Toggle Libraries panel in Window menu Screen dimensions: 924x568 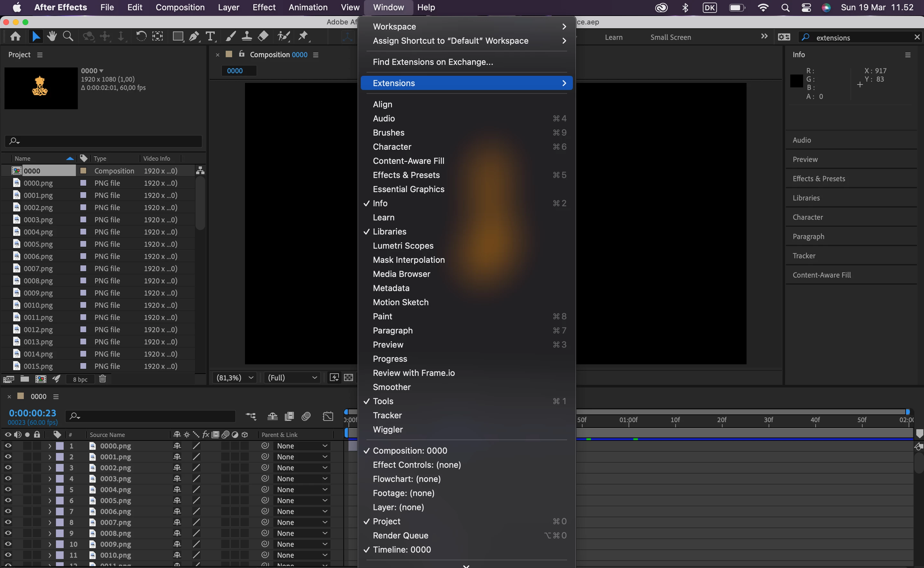389,231
